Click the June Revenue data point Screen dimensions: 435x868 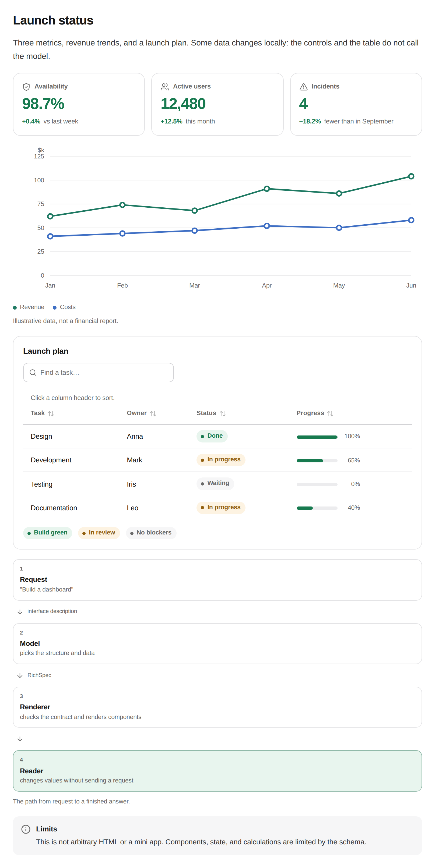tap(411, 176)
